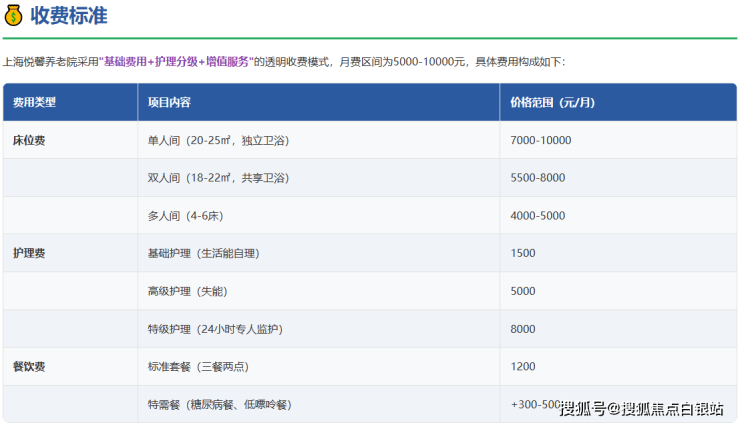Select the 项目内容 column header
The width and height of the screenshot is (740, 425).
[169, 102]
